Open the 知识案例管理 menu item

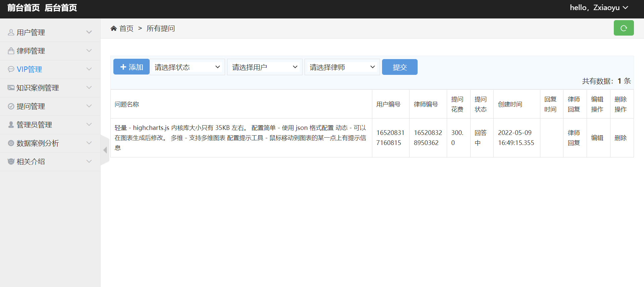tap(50, 88)
